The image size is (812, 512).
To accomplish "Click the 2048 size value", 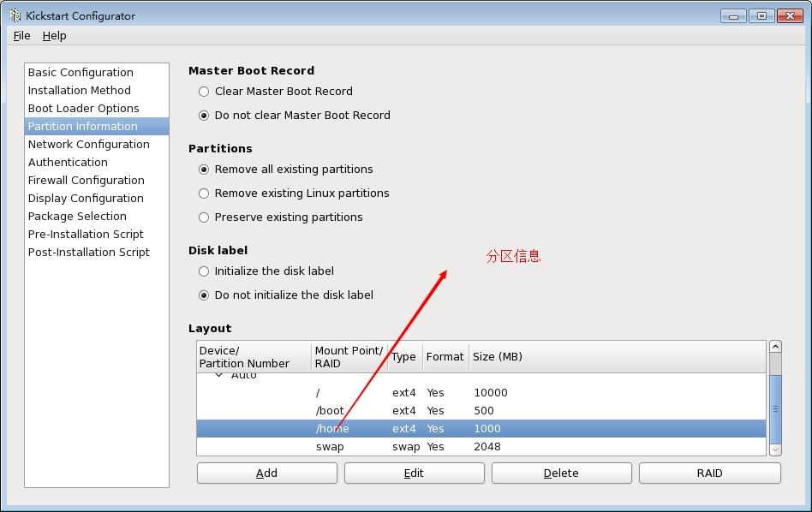I will point(487,447).
